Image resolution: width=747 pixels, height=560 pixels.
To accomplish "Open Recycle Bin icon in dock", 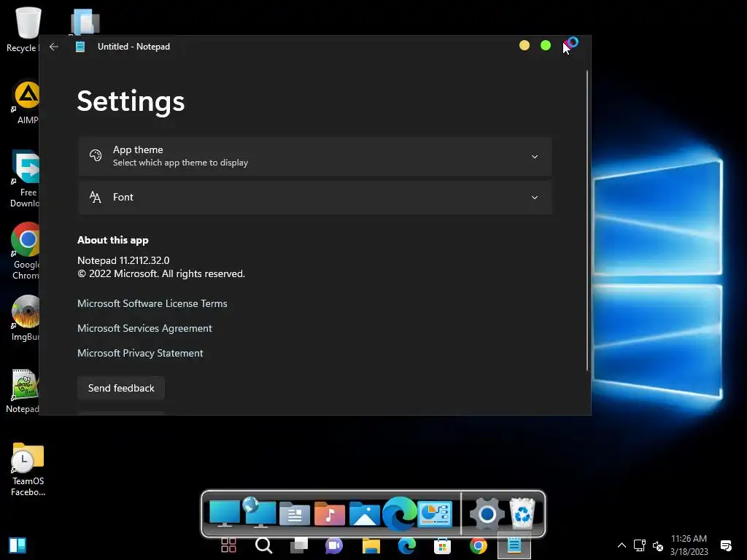I will tap(522, 513).
